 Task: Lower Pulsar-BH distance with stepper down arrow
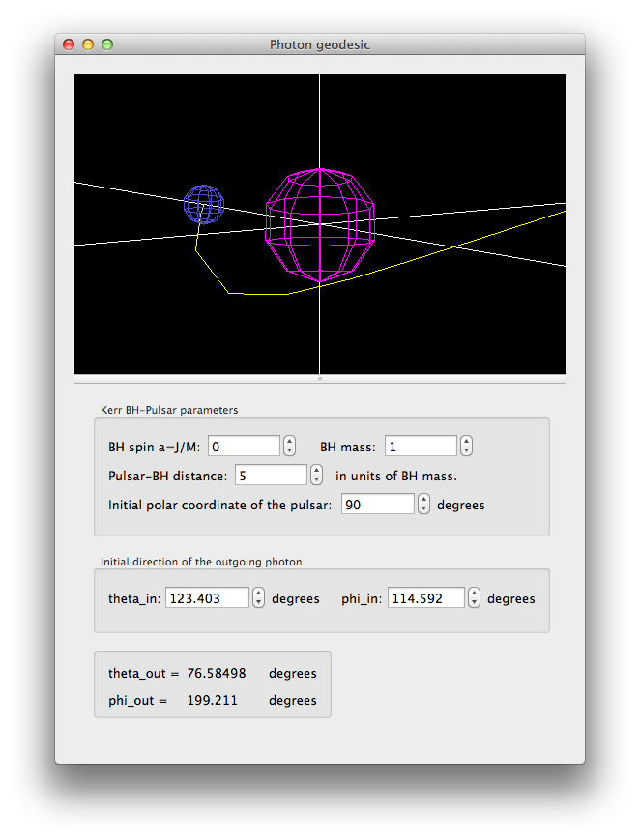point(317,480)
